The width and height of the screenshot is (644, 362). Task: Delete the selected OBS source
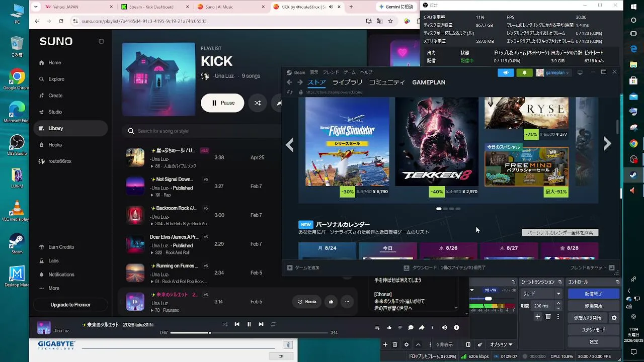coord(395,345)
